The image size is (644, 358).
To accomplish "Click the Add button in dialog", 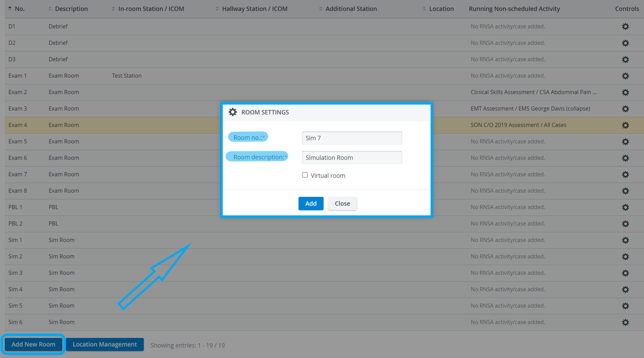I will point(311,203).
